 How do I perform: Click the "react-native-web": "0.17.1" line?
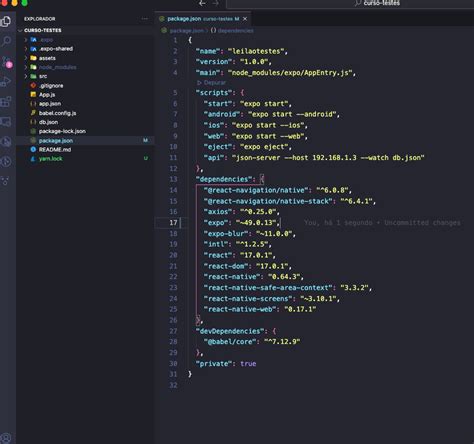pyautogui.click(x=260, y=309)
